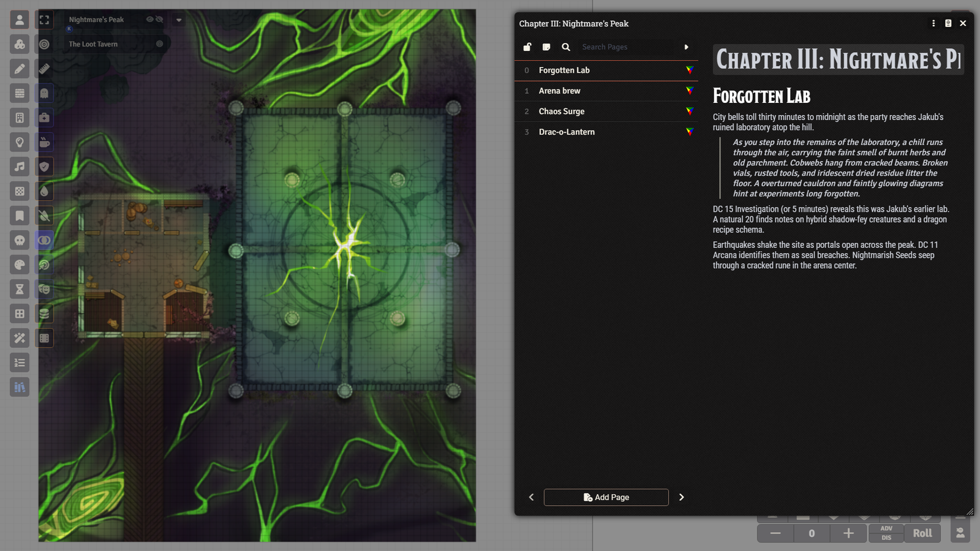Open the numbered list icon in sidebar
Viewport: 980px width, 551px height.
pyautogui.click(x=20, y=362)
